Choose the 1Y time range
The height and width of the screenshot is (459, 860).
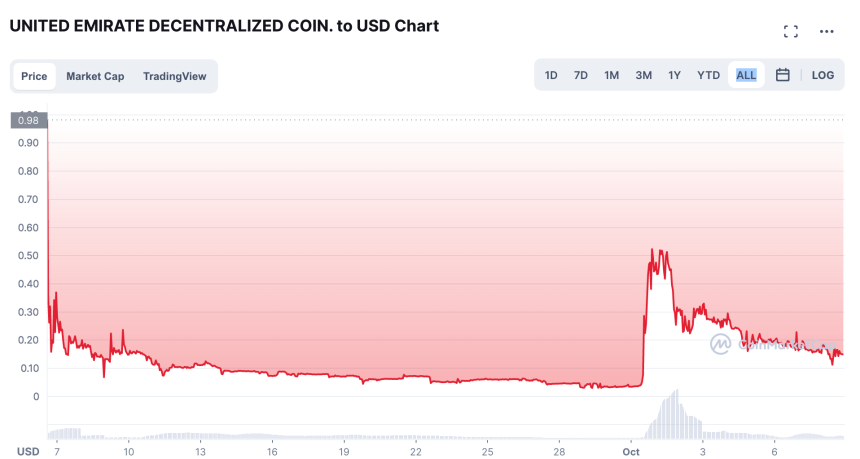[x=674, y=75]
